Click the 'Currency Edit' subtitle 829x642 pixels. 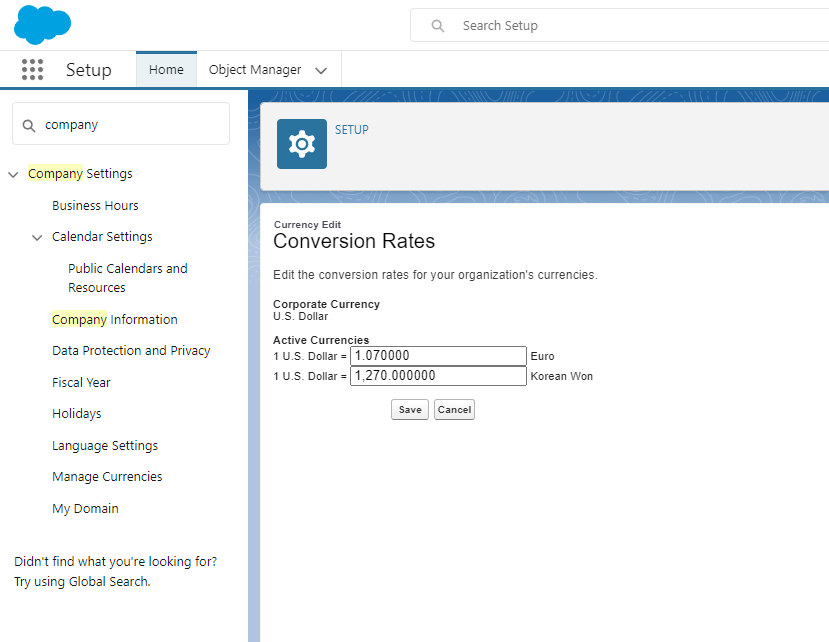307,225
